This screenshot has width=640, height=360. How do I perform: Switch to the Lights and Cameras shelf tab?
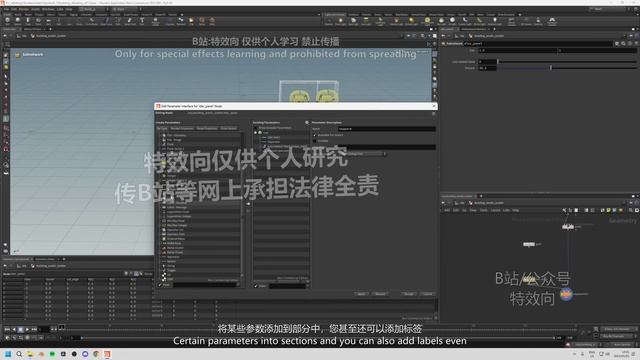[x=335, y=15]
